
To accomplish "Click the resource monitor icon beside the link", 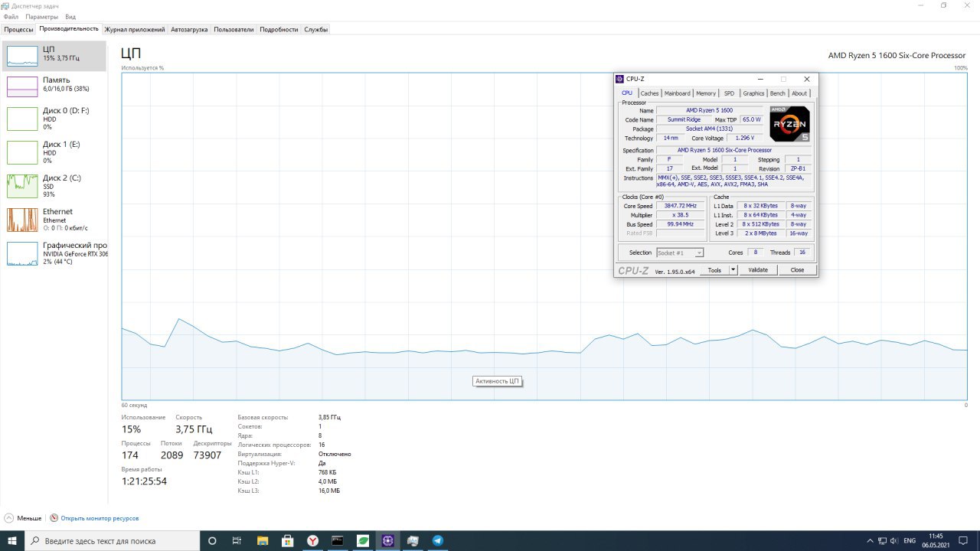I will coord(54,518).
